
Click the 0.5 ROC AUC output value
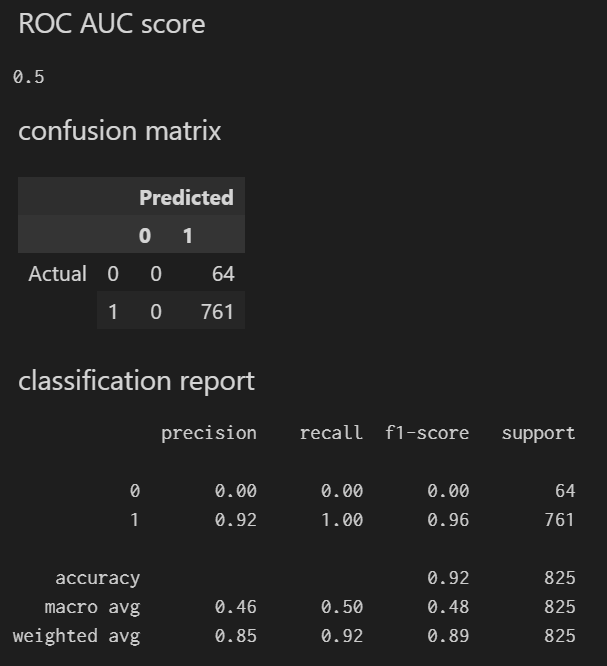coord(28,77)
